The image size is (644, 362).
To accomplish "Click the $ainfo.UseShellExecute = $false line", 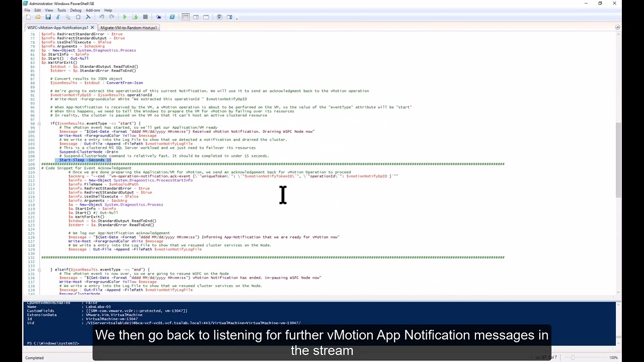I will [103, 197].
